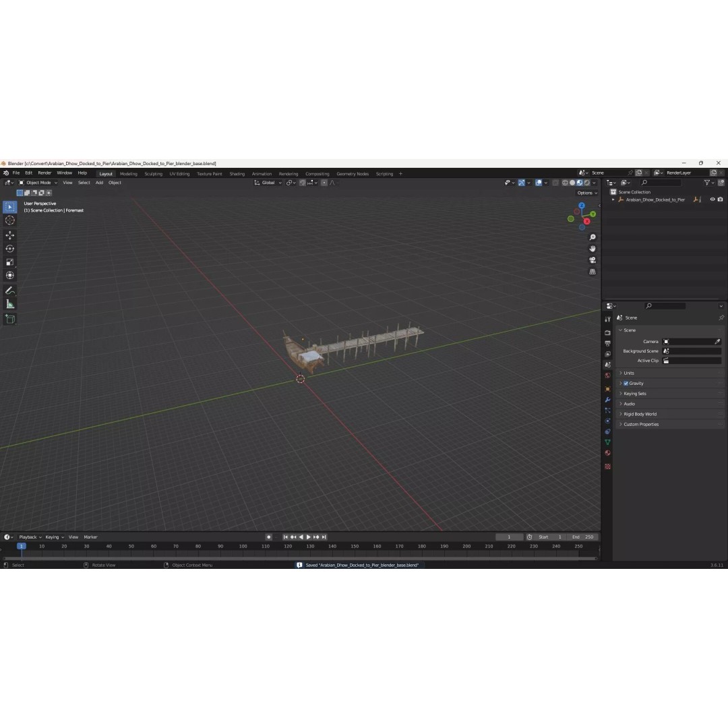
Task: Toggle snapping magnet in the header
Action: click(x=303, y=183)
